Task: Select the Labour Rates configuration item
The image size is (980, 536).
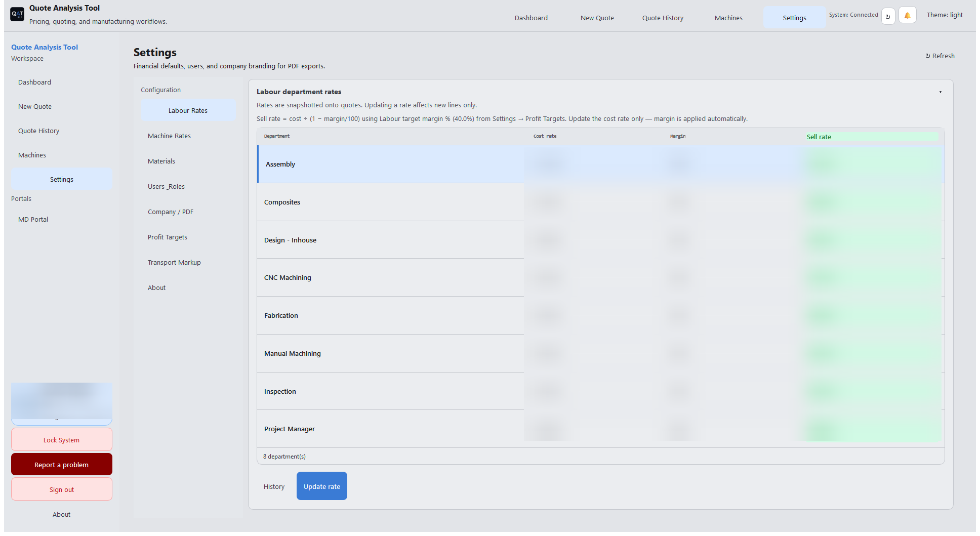Action: 188,111
